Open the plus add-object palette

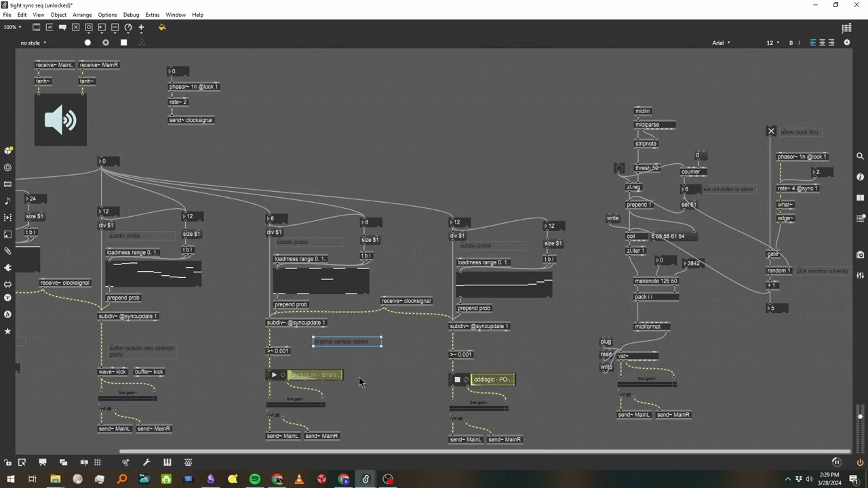coord(141,27)
